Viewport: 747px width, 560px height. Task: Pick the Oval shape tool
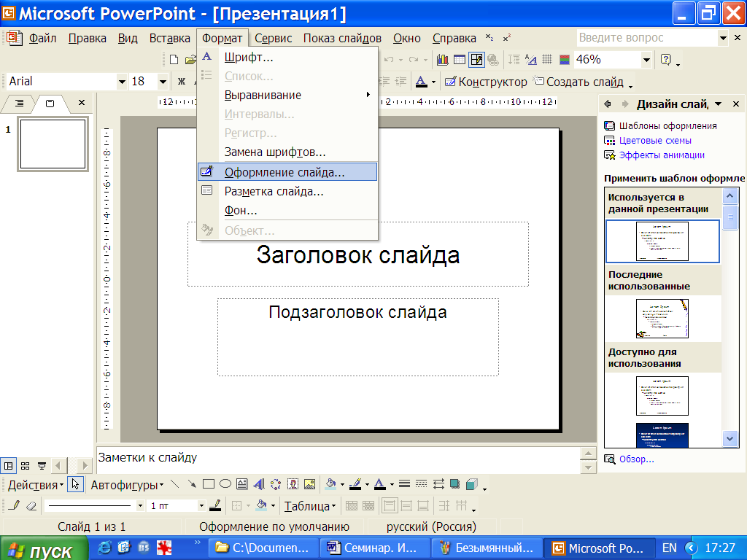tap(225, 484)
